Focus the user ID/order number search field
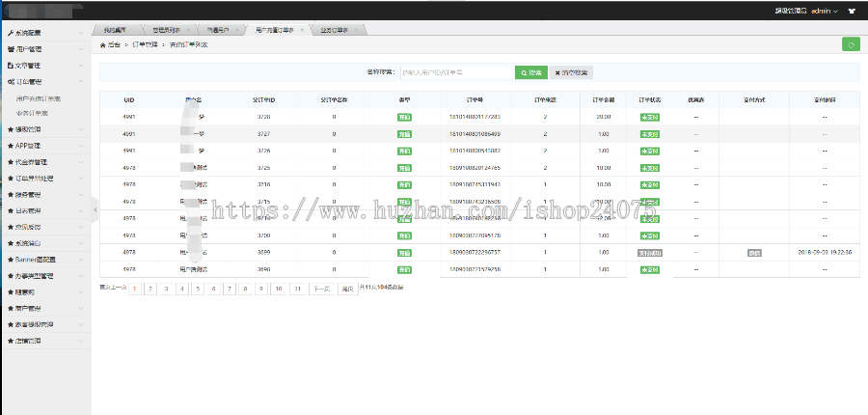The height and width of the screenshot is (415, 868). (457, 72)
